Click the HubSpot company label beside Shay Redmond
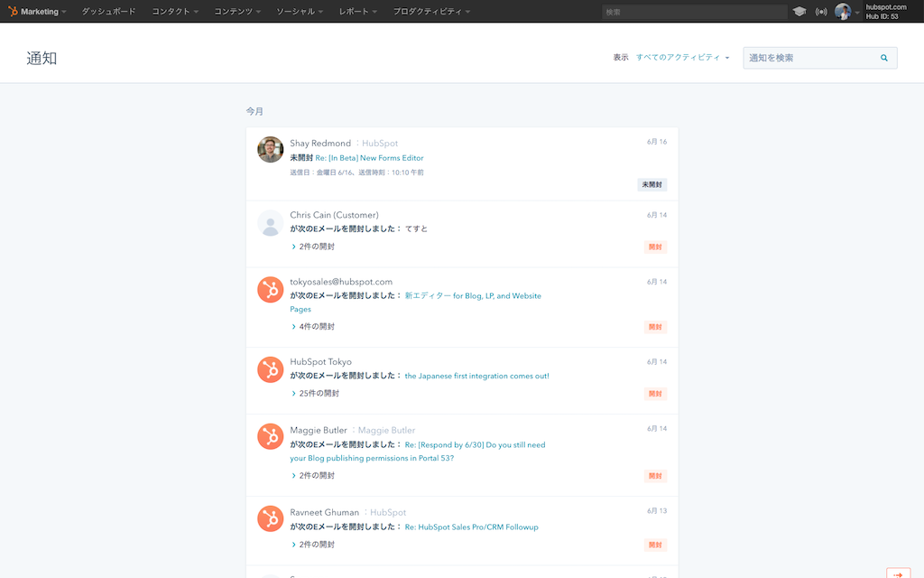 click(380, 144)
